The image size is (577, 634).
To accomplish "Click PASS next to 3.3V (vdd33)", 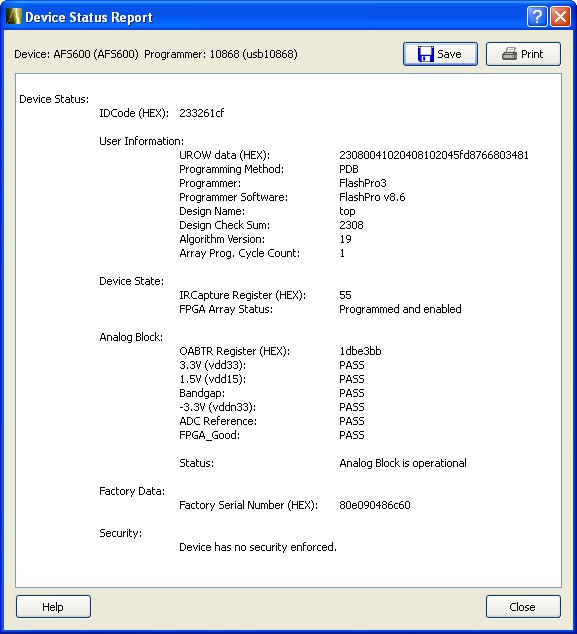I will click(x=352, y=365).
